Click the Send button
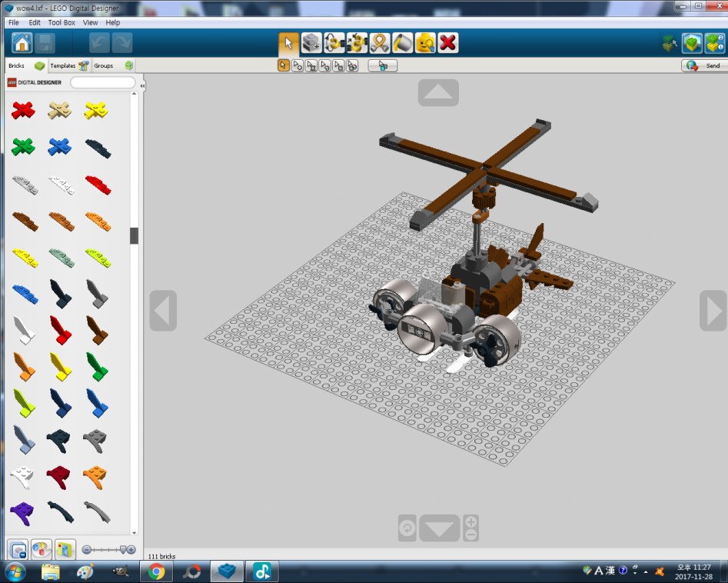 pos(703,66)
